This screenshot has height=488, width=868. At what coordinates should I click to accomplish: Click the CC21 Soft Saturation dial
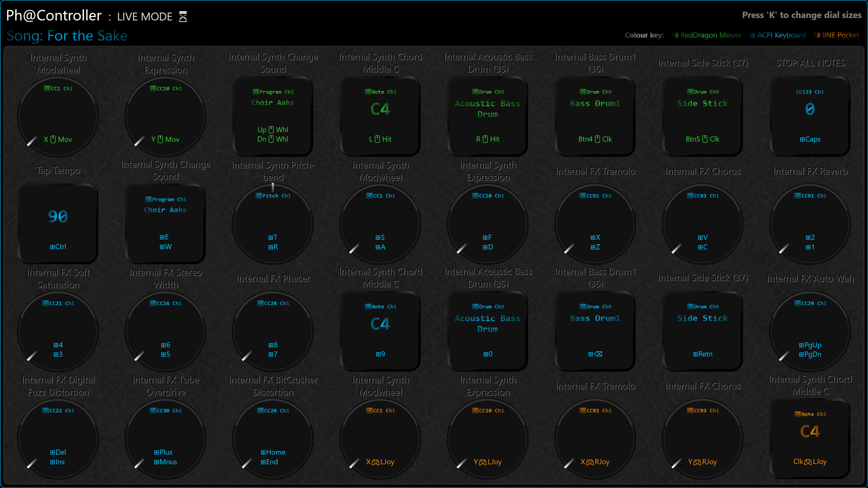pos(58,332)
